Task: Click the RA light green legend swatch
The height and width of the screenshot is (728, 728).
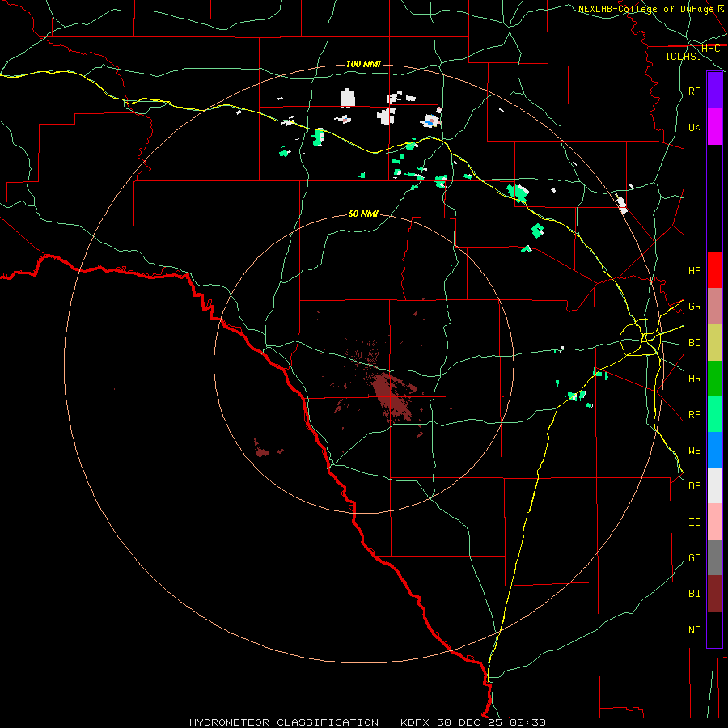Action: (714, 414)
